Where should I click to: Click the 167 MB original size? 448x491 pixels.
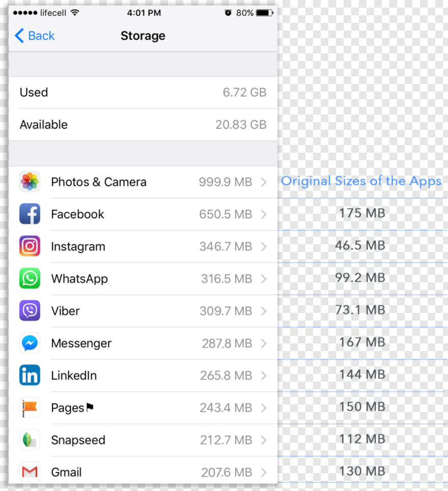click(x=362, y=342)
